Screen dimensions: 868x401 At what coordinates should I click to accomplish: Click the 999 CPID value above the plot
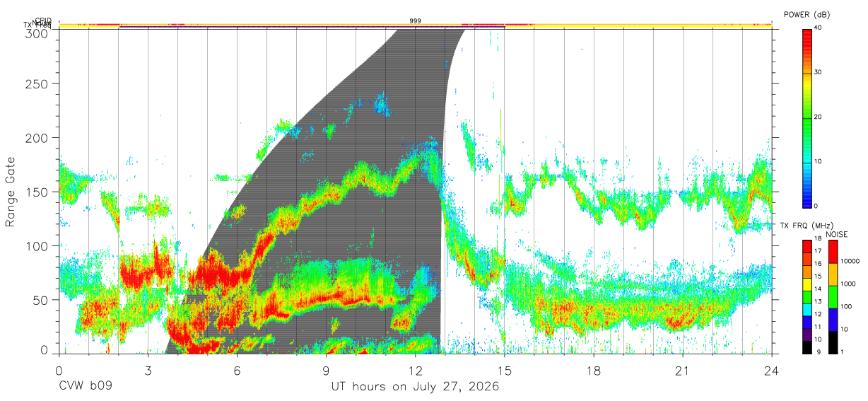click(x=416, y=21)
